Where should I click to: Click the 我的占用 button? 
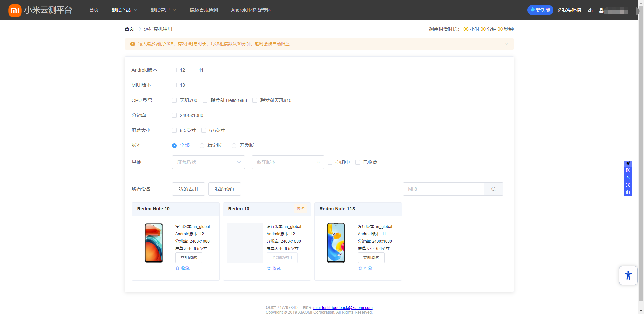pos(188,189)
